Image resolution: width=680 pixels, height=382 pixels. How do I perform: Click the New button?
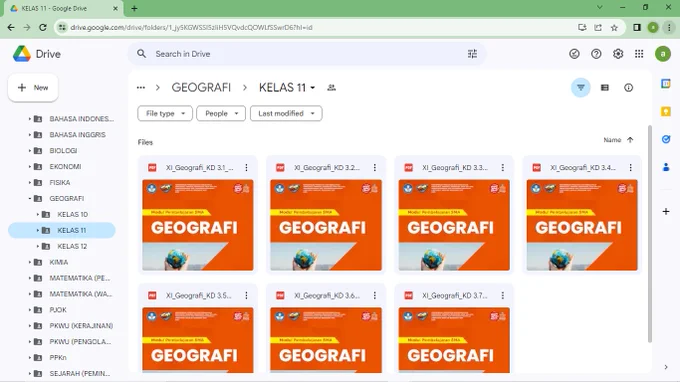(33, 88)
